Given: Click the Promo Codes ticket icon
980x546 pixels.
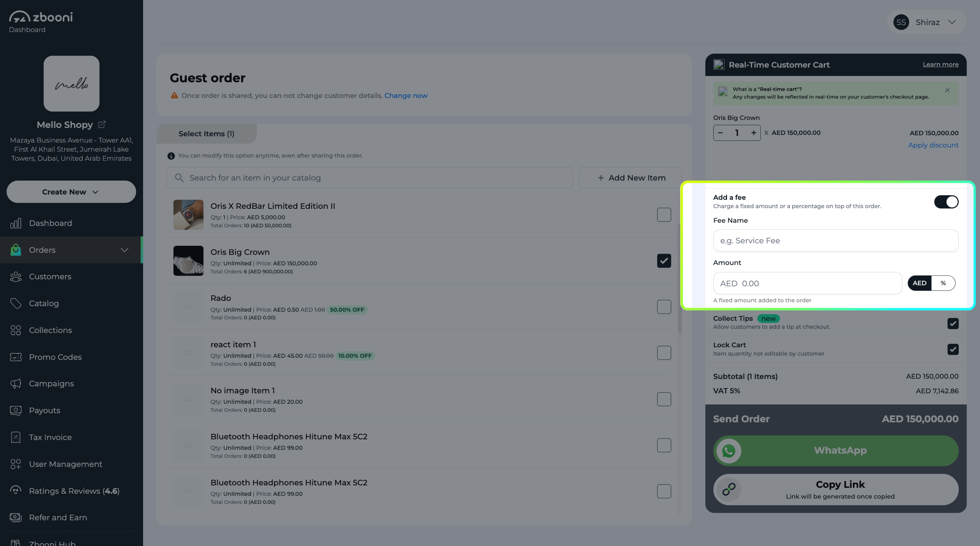Looking at the screenshot, I should coord(16,357).
